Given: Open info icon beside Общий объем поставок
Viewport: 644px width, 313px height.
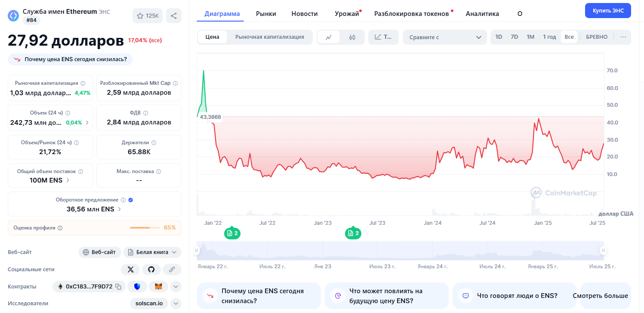Looking at the screenshot, I should (x=80, y=171).
